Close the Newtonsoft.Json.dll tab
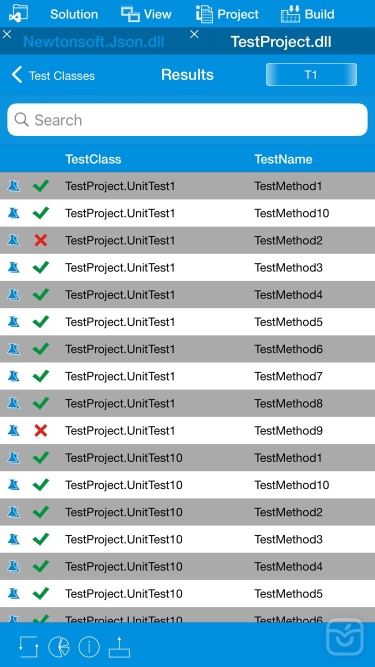The height and width of the screenshot is (667, 375). pos(7,34)
